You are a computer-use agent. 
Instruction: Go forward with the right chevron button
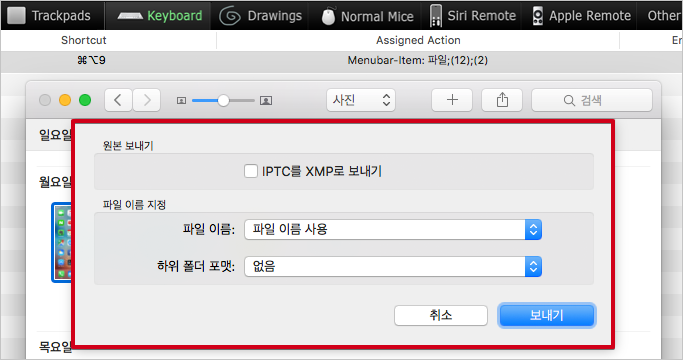tap(147, 100)
